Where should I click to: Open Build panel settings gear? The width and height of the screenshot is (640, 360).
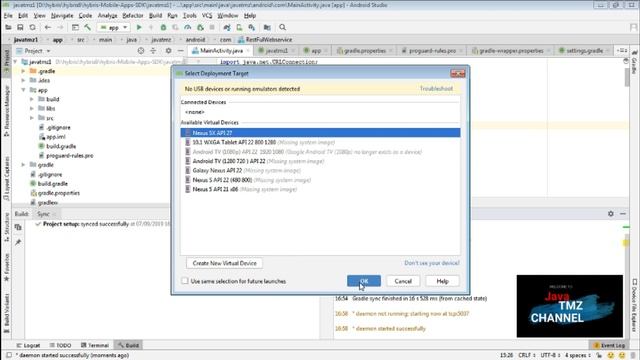click(611, 213)
